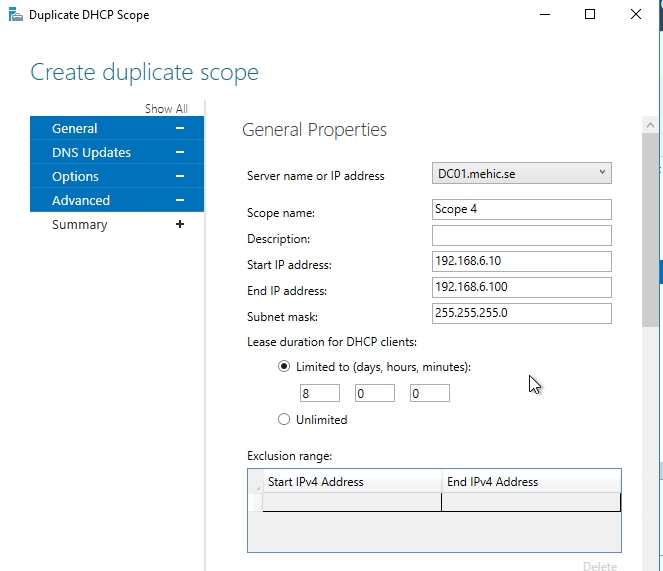The height and width of the screenshot is (571, 663).
Task: Click the lease days field showing 8
Action: tap(319, 393)
